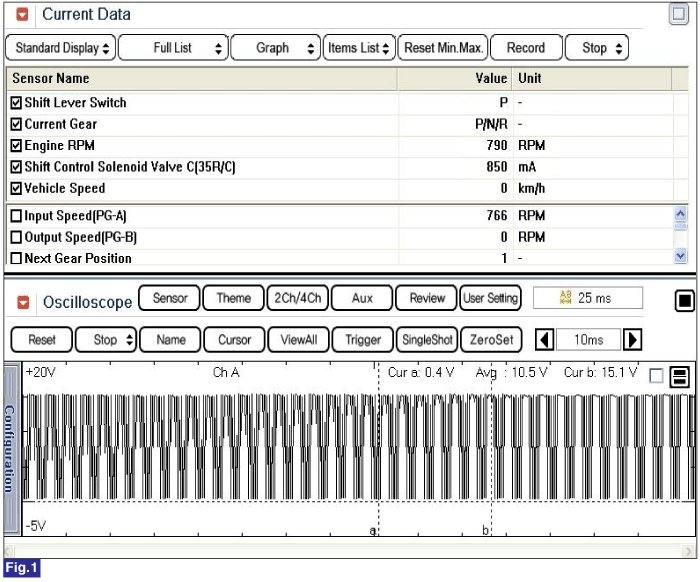The image size is (700, 582).
Task: Click the right arrow time-base increase icon
Action: pyautogui.click(x=632, y=340)
